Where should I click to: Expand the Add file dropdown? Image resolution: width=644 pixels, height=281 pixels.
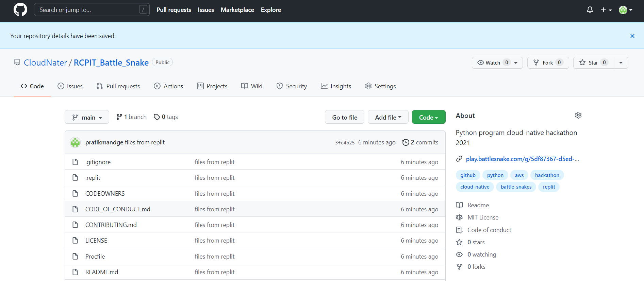(388, 117)
